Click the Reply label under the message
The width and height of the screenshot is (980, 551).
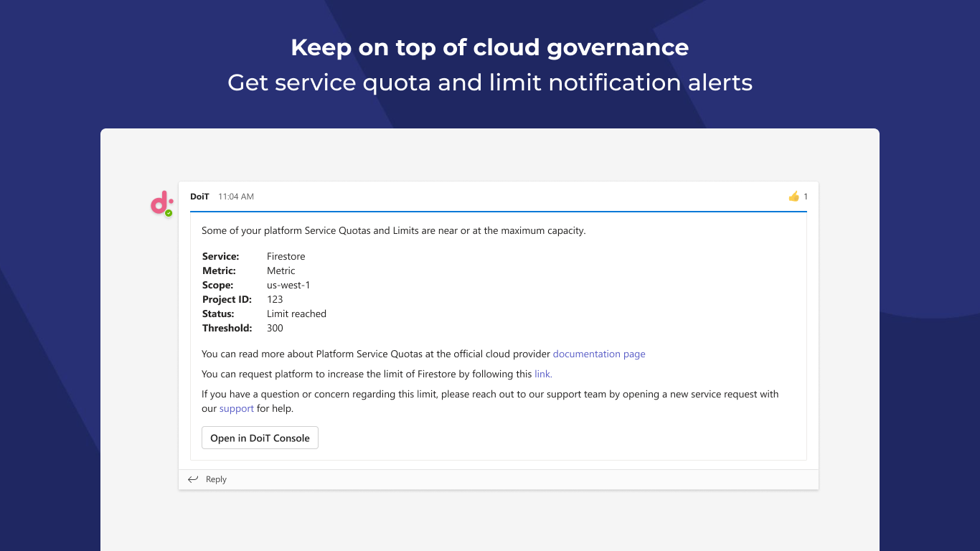[216, 479]
